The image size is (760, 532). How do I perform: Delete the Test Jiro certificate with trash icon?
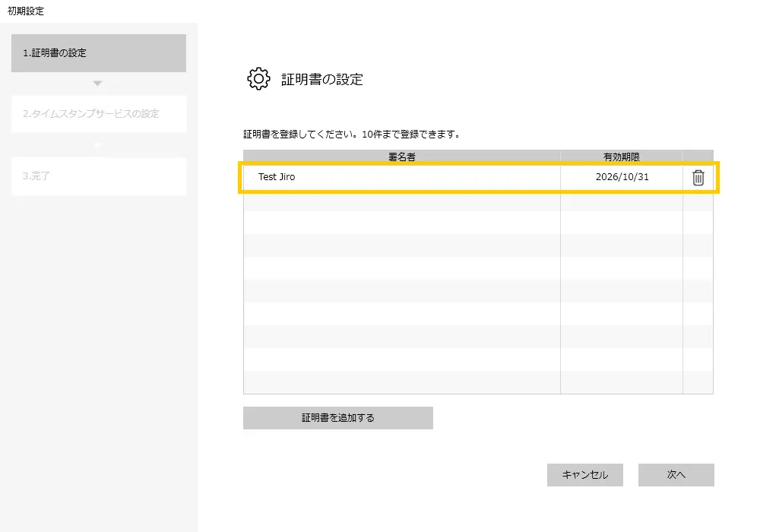coord(698,178)
